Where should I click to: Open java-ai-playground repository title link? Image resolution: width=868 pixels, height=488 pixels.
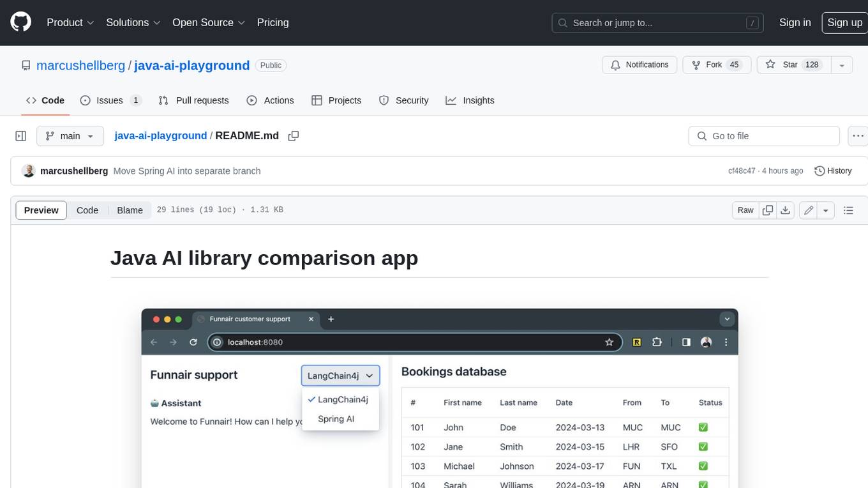(191, 65)
